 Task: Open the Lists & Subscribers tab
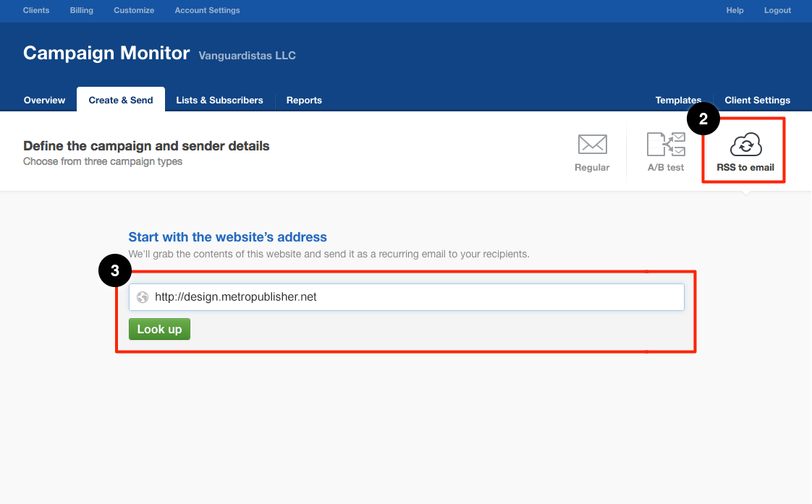pos(219,100)
